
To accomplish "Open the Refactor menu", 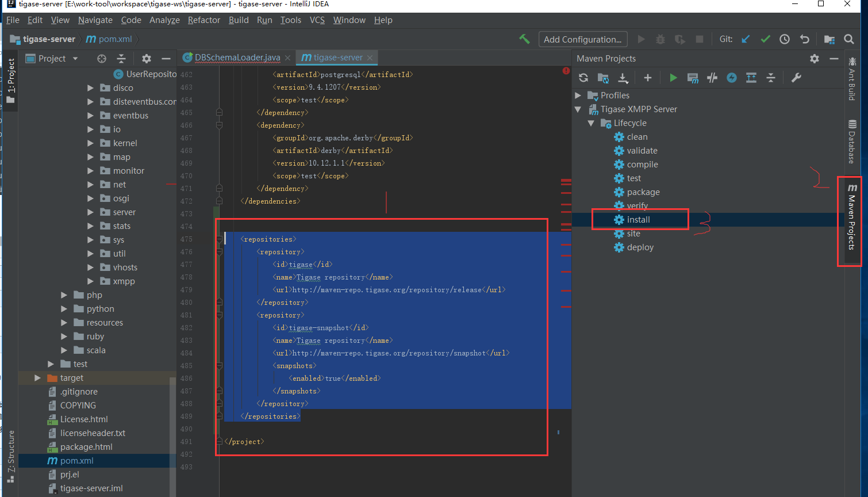I will pyautogui.click(x=203, y=20).
